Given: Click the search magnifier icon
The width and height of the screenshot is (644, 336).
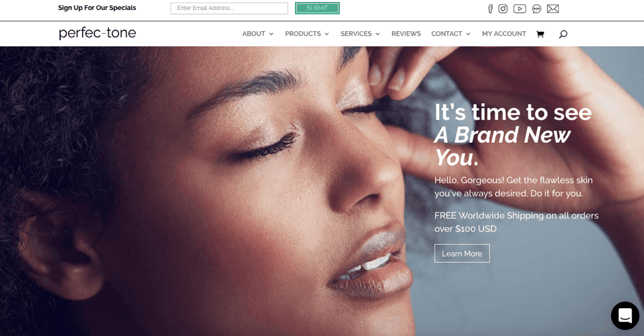Looking at the screenshot, I should (x=563, y=34).
